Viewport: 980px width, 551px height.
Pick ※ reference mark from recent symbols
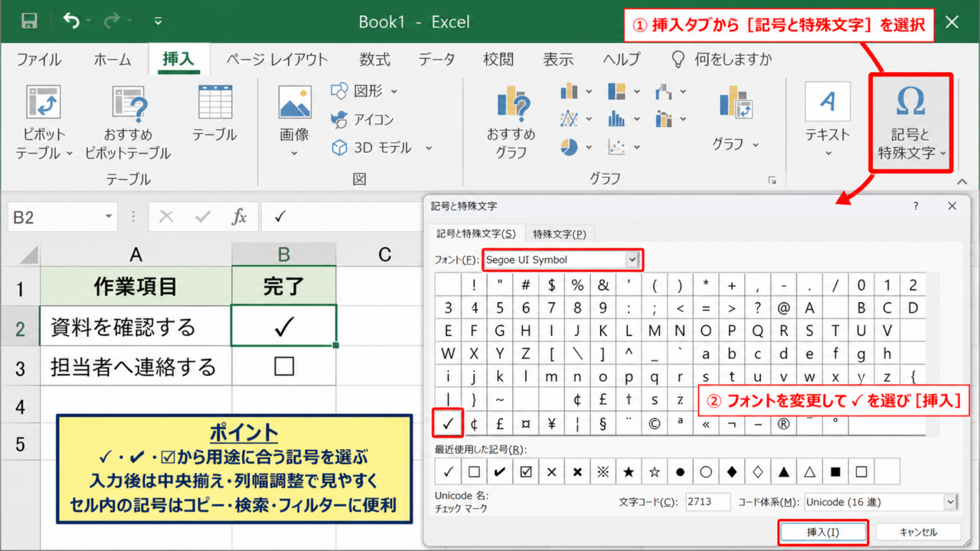point(603,472)
